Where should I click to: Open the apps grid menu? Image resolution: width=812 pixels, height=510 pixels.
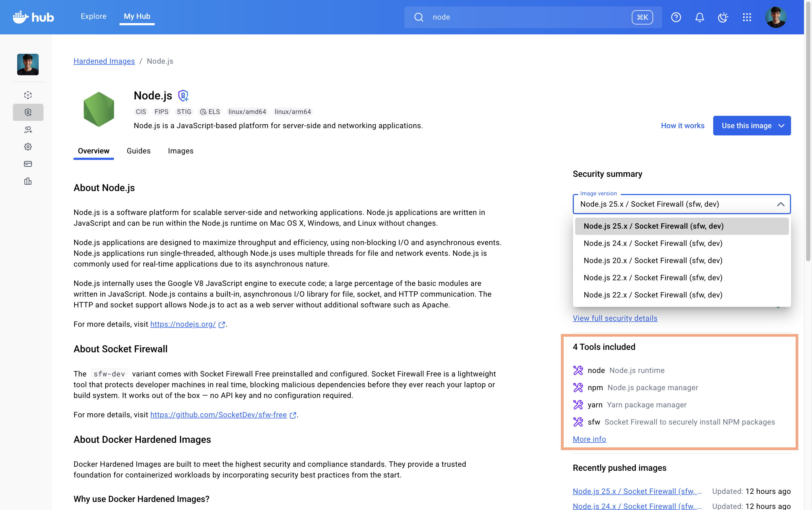746,17
